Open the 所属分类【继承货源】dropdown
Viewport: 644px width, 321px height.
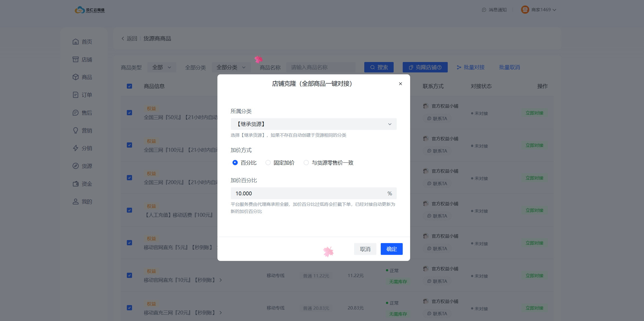pyautogui.click(x=313, y=124)
